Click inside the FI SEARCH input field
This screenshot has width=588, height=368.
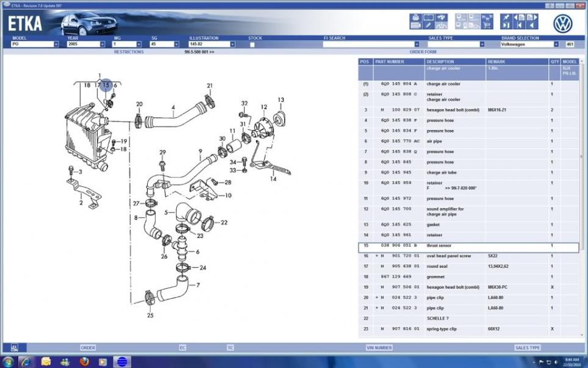(x=368, y=45)
